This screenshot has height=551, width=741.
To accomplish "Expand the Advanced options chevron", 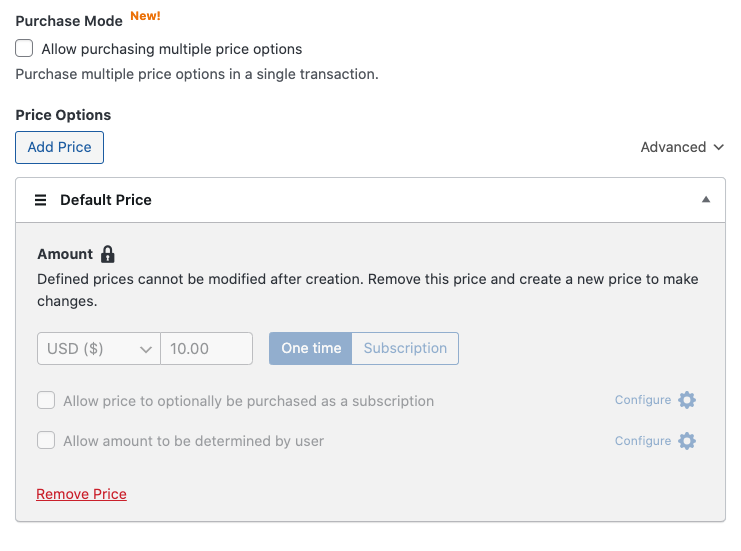I will click(719, 147).
